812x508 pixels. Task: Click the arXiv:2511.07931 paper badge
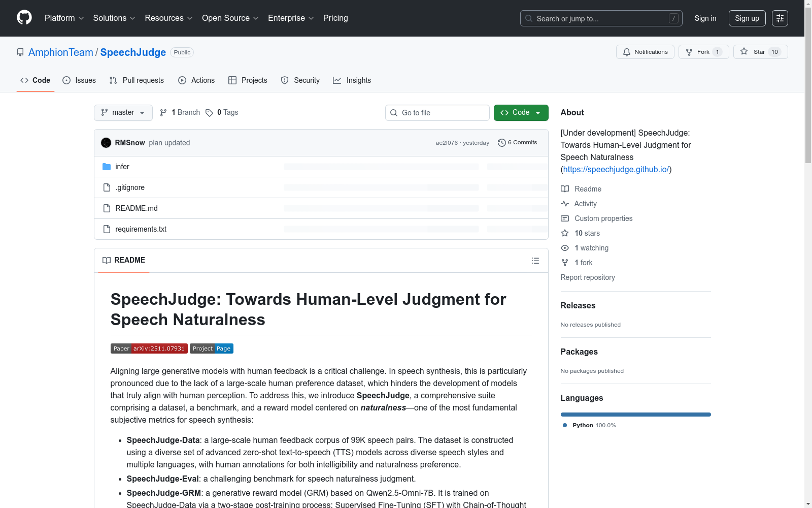(149, 348)
